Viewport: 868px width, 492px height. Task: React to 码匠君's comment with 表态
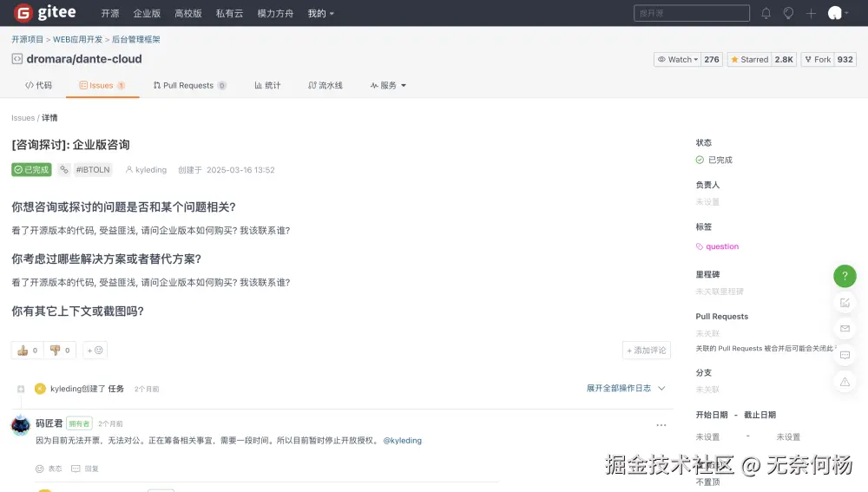pos(49,469)
